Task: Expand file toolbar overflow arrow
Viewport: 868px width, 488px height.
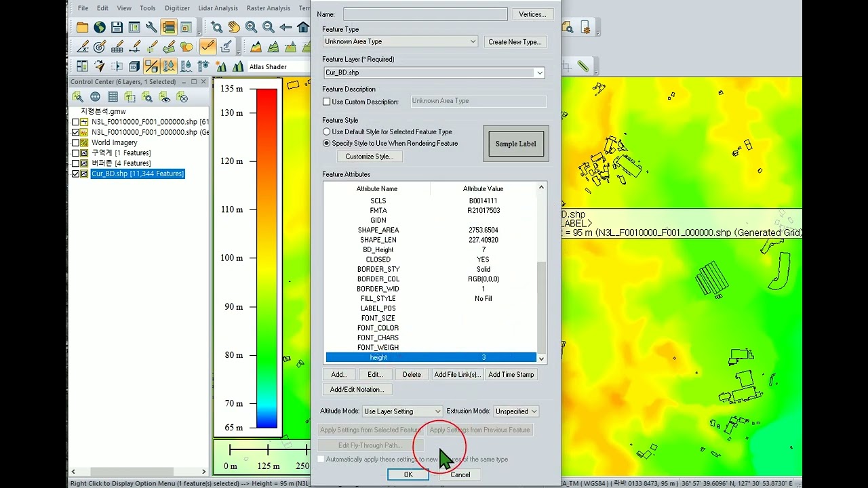Action: click(199, 32)
